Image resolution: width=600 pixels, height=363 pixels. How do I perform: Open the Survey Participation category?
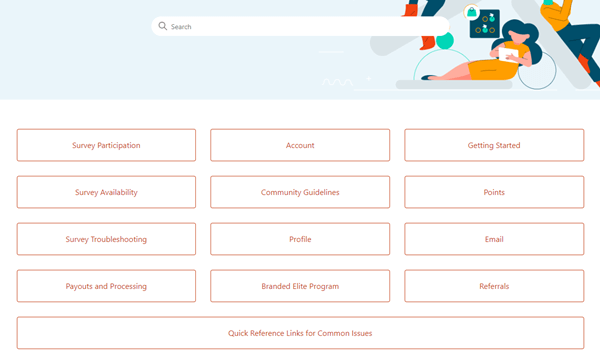pos(106,145)
